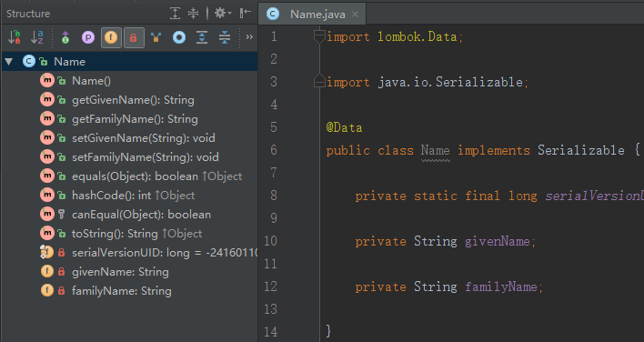Image resolution: width=644 pixels, height=342 pixels.
Task: Click public lock icon of toString row
Action: point(62,234)
